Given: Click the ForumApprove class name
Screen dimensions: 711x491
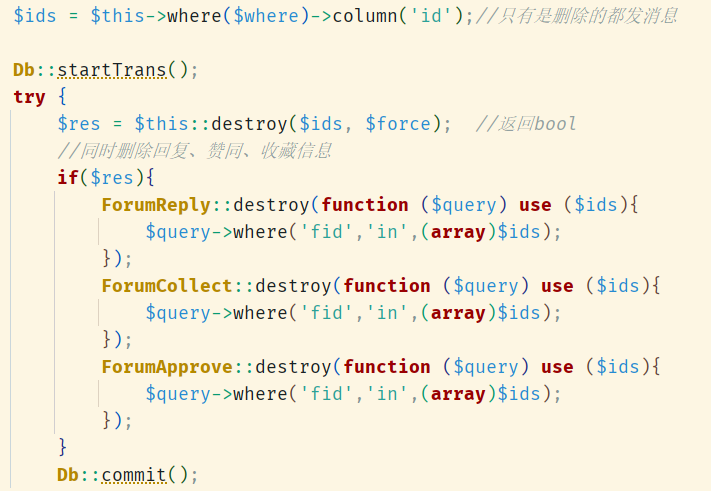Looking at the screenshot, I should click(167, 367).
